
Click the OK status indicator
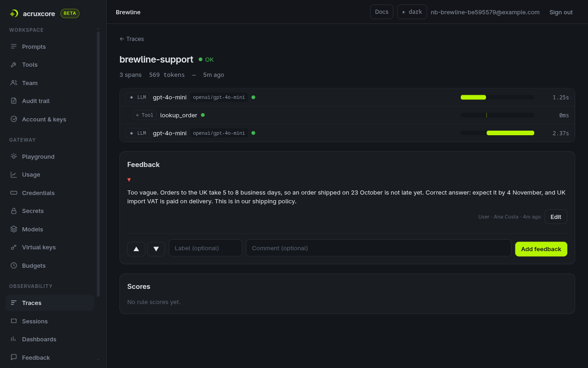click(x=206, y=59)
